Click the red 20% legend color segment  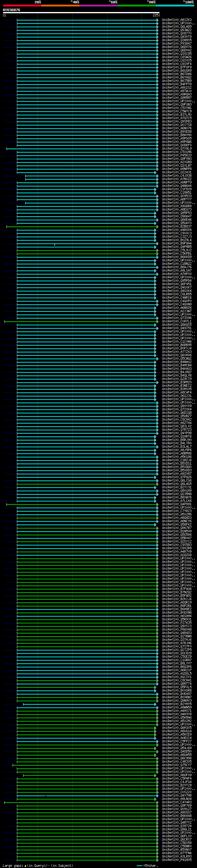click(22, 6)
